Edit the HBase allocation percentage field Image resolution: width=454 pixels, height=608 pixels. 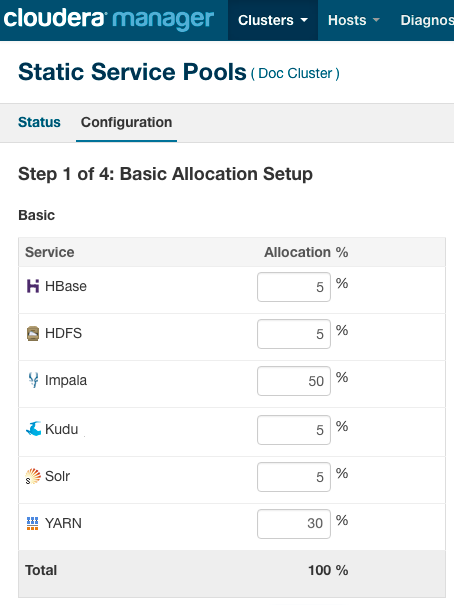tap(294, 287)
